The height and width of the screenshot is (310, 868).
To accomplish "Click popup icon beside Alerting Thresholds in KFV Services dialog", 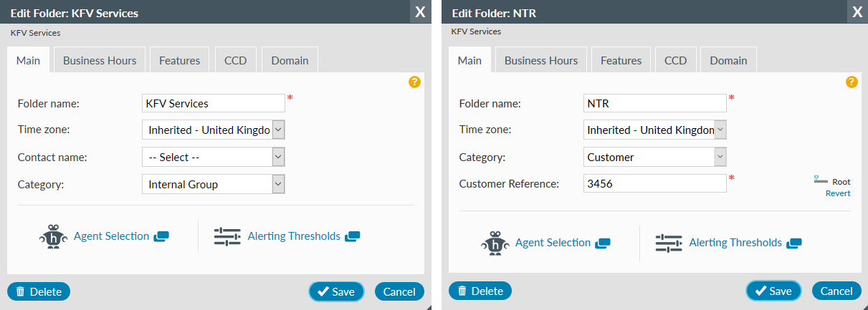I will pyautogui.click(x=353, y=236).
